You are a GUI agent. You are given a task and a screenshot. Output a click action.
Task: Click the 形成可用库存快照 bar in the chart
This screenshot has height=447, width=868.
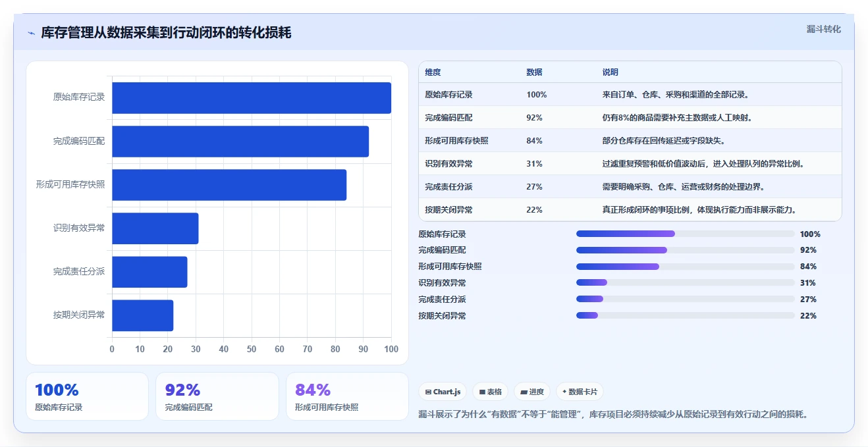[229, 185]
